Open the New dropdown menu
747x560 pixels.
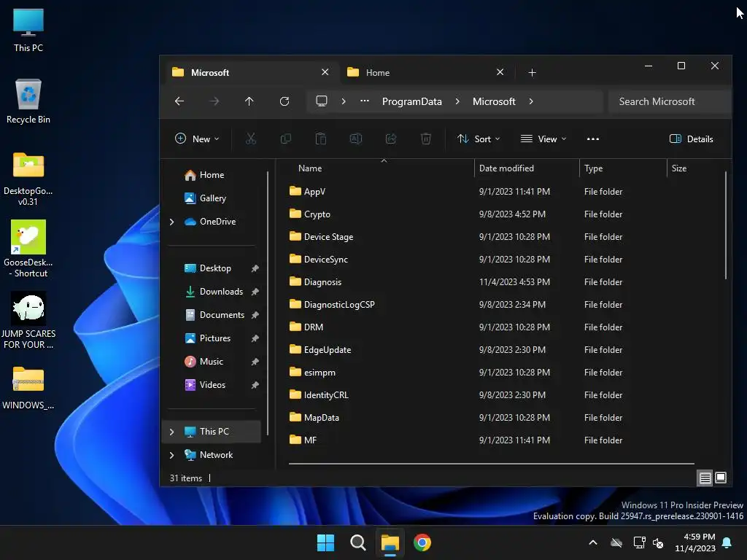tap(197, 139)
